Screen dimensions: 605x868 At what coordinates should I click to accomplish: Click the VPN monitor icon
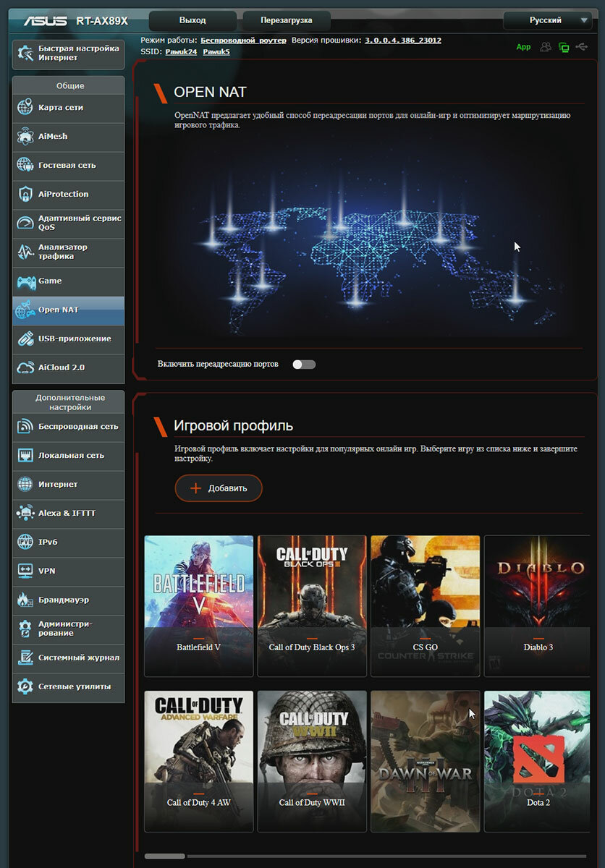point(25,571)
